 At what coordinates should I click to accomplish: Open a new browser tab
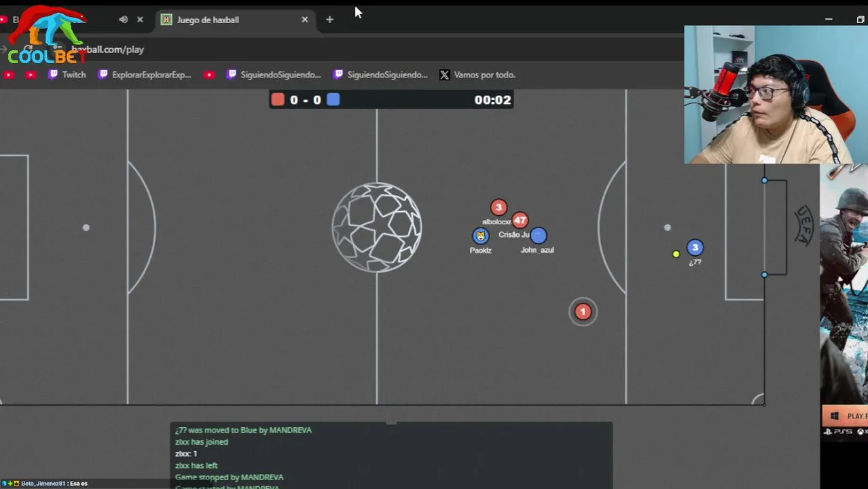(x=329, y=20)
